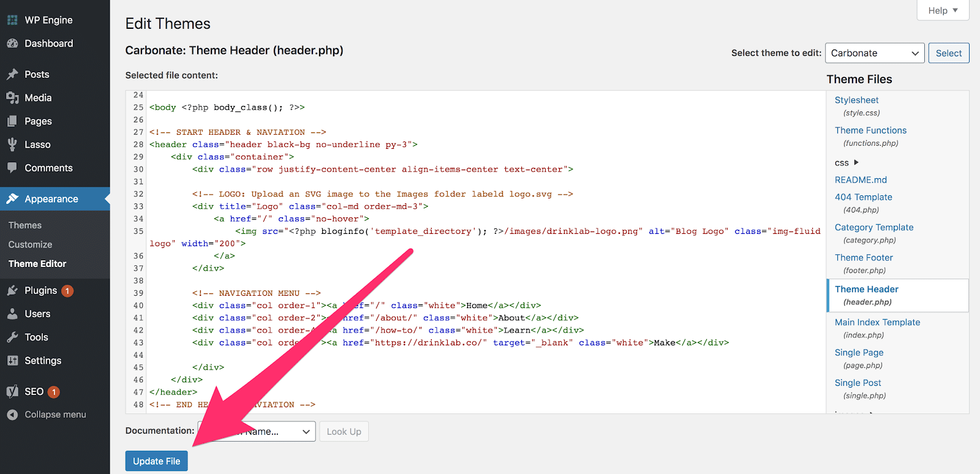Open Customize submenu item
The height and width of the screenshot is (474, 980).
click(x=30, y=244)
